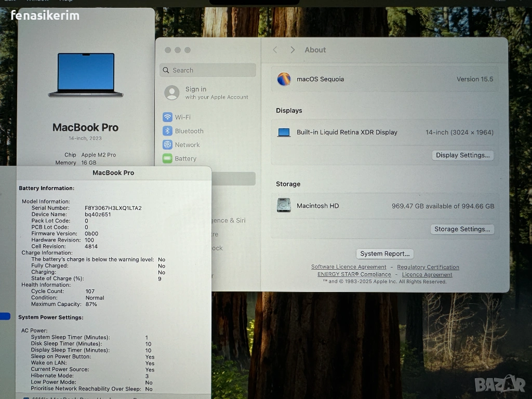Click the macOS Sequoia logo icon

click(284, 79)
